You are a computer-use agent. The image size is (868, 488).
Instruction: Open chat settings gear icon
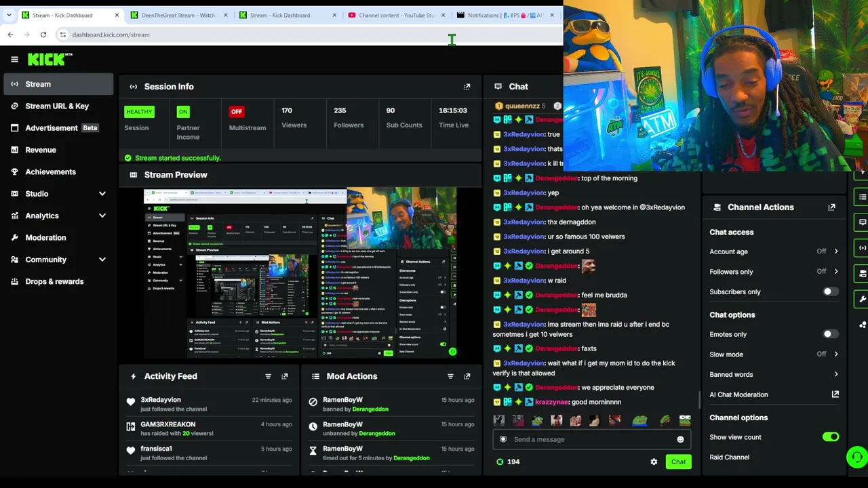[x=654, y=462]
